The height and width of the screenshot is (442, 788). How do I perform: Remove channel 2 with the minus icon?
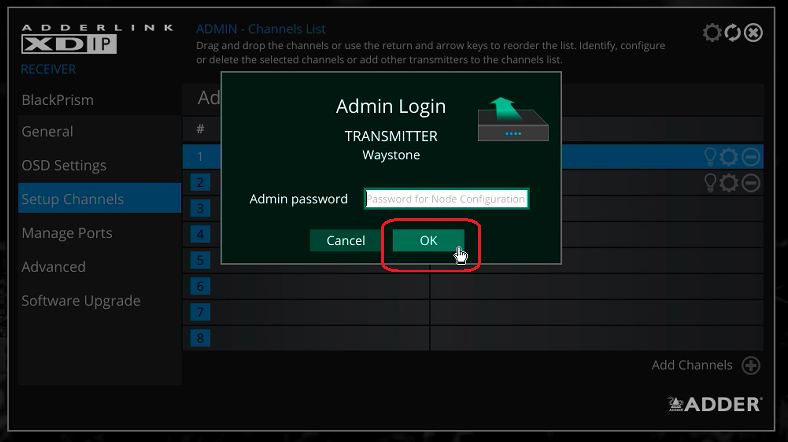tap(750, 182)
